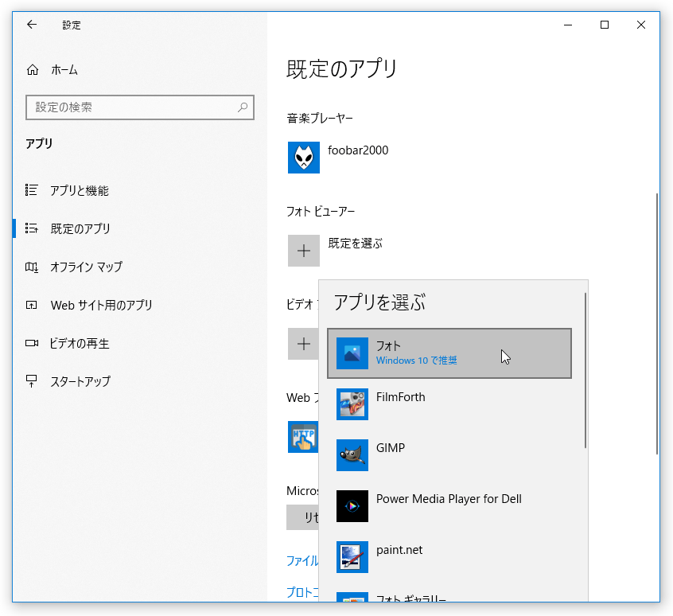Image resolution: width=673 pixels, height=616 pixels.
Task: Choose paint.net from the app list
Action: click(x=449, y=557)
